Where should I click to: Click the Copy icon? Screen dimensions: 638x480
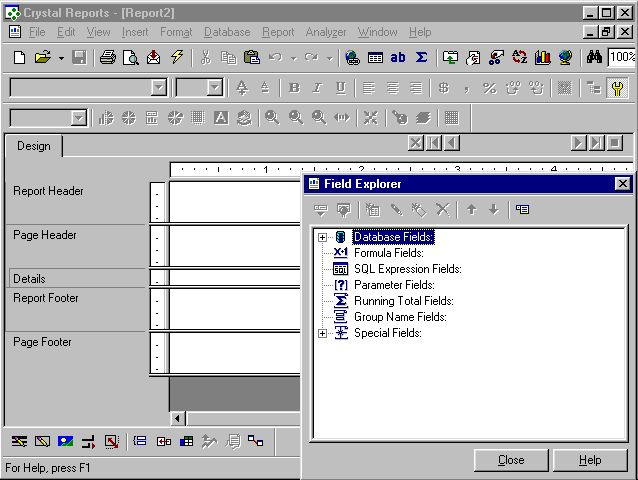228,57
